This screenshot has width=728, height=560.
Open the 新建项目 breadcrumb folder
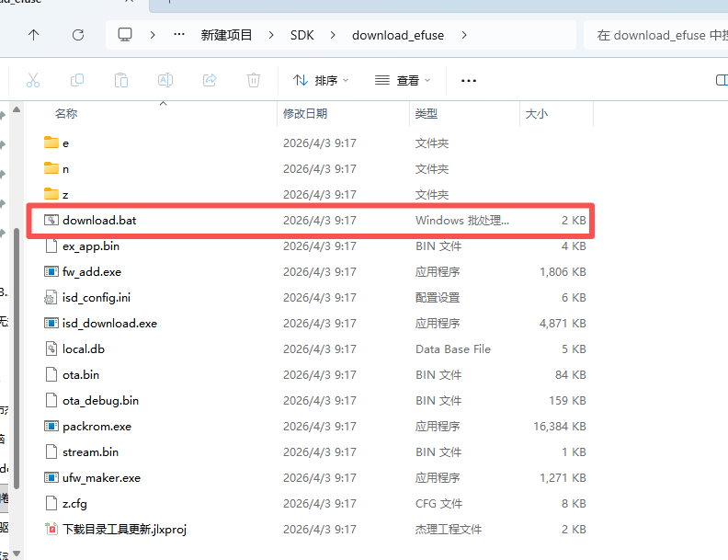click(226, 35)
